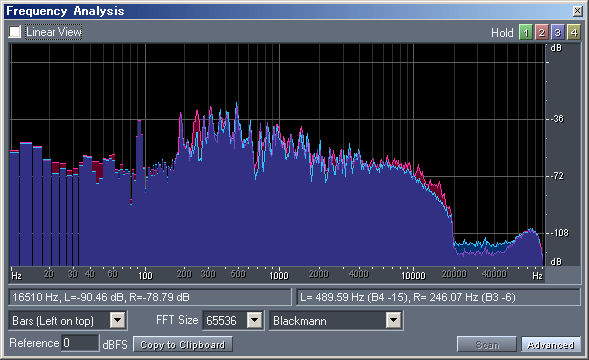Click the Scan button
The width and height of the screenshot is (589, 360).
pos(487,345)
